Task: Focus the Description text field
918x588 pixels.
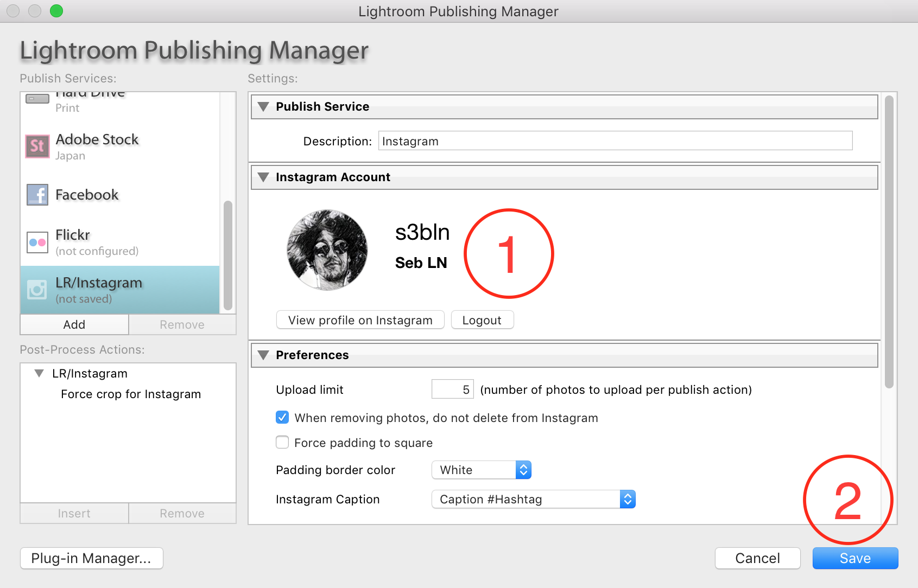Action: (x=616, y=141)
